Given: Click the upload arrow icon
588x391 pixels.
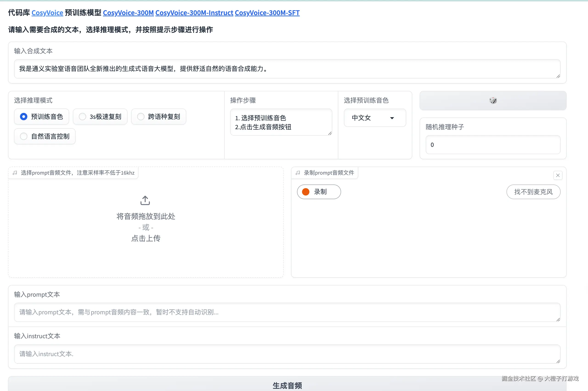Looking at the screenshot, I should (x=145, y=200).
